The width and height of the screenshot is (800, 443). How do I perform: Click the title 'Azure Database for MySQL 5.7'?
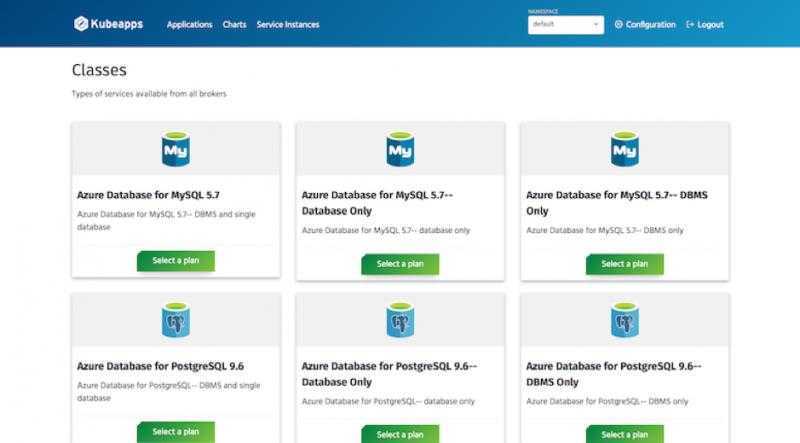pyautogui.click(x=148, y=195)
